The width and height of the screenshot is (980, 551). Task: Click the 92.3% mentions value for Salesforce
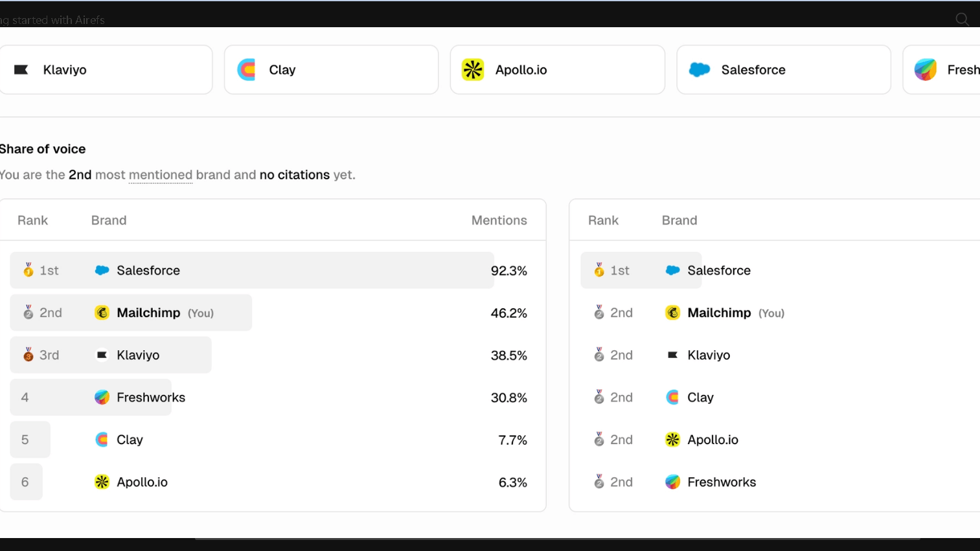[509, 271]
